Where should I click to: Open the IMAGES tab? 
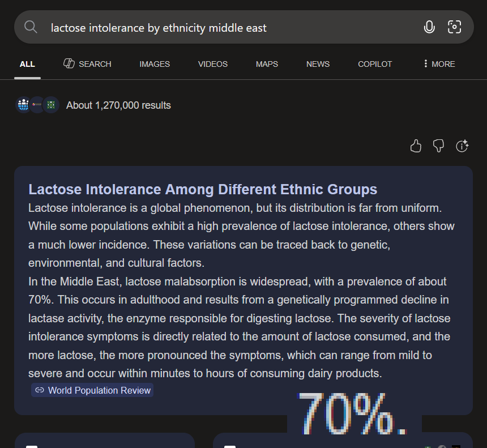[x=155, y=64]
